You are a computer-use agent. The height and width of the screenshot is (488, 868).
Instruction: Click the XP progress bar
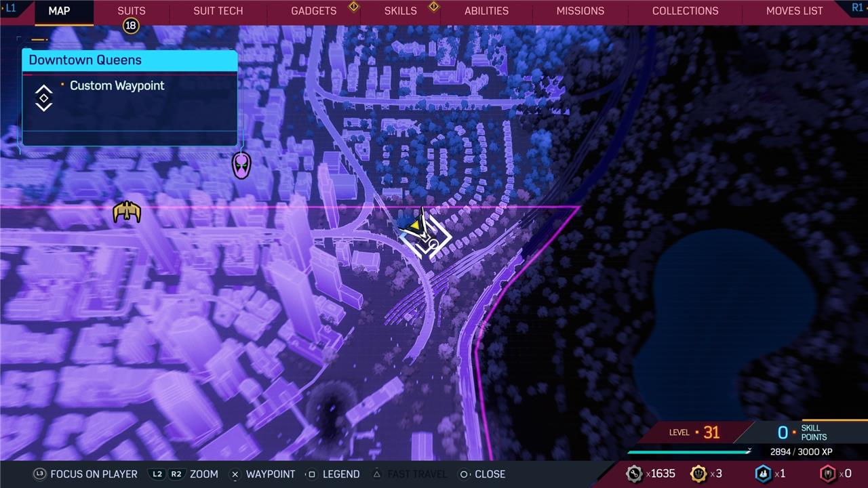tap(690, 451)
